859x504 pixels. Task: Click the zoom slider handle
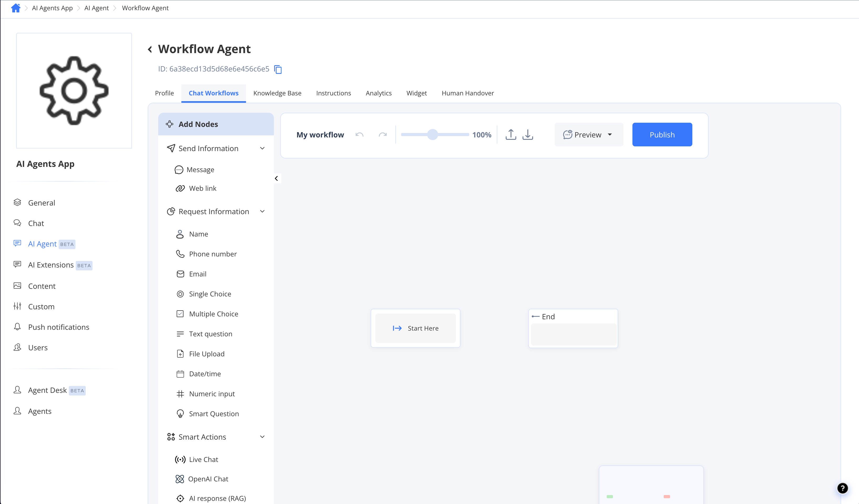click(x=433, y=135)
